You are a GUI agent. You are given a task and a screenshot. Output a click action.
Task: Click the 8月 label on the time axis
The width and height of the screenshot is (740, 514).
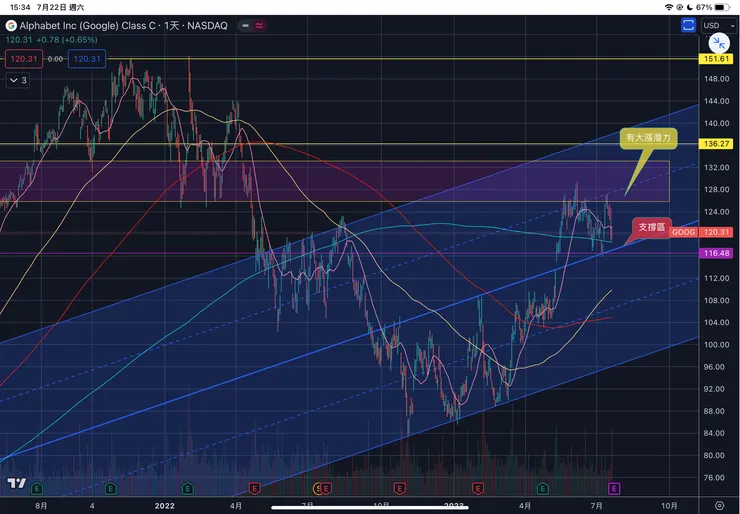click(41, 506)
